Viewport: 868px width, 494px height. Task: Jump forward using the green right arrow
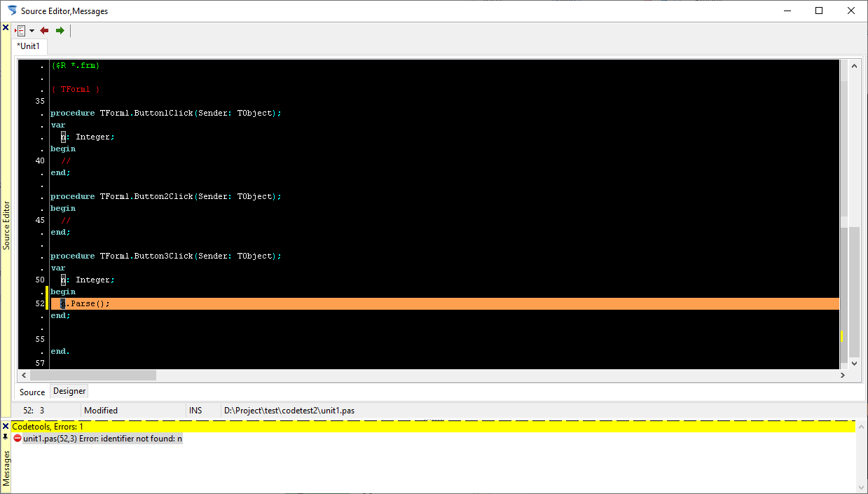pyautogui.click(x=60, y=31)
